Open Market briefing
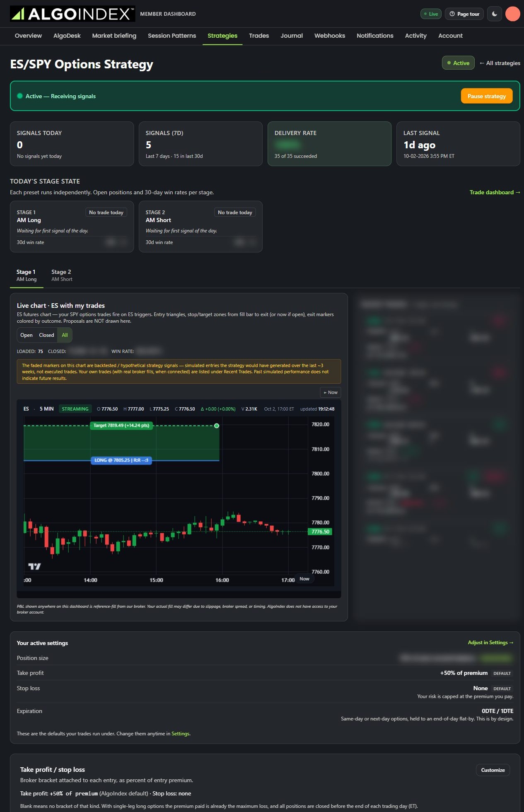Viewport: 524px width, 812px height. [x=114, y=36]
